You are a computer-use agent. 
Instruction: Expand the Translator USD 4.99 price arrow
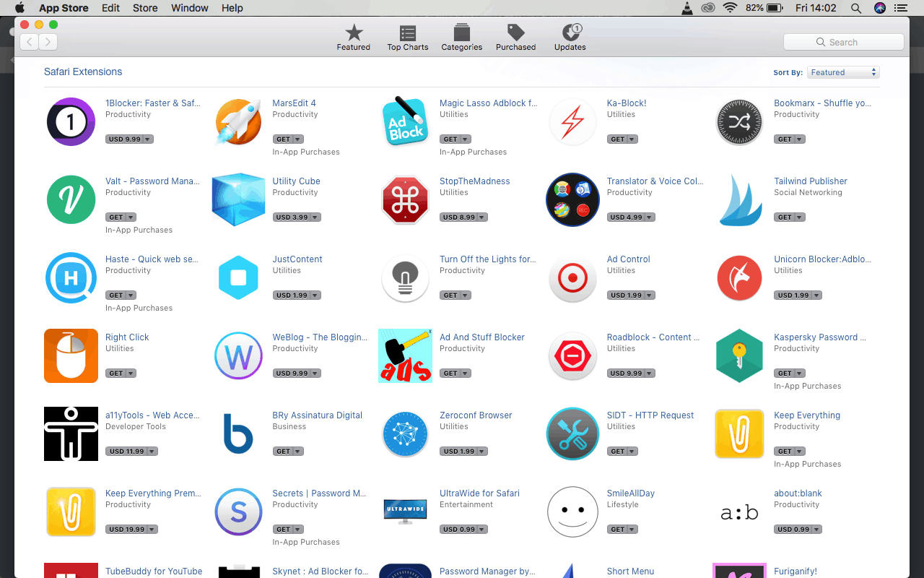tap(650, 217)
